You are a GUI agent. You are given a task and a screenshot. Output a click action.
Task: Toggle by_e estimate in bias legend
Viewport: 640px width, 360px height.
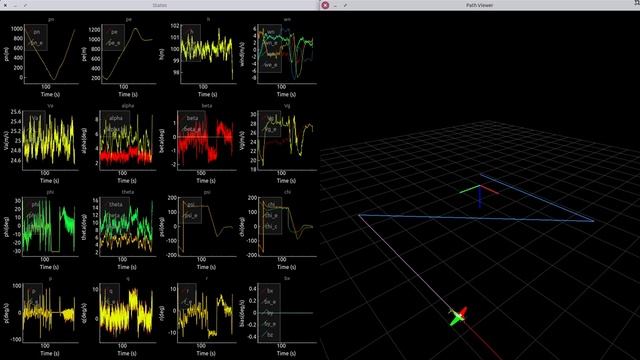click(270, 324)
